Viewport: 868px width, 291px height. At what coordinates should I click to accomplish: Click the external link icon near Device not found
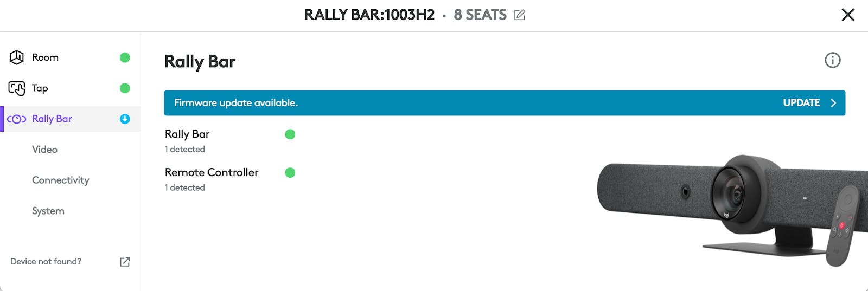pyautogui.click(x=125, y=262)
